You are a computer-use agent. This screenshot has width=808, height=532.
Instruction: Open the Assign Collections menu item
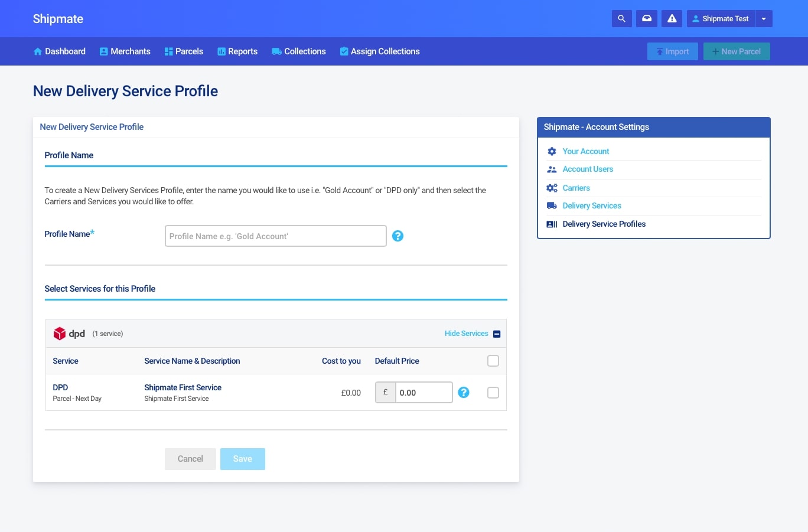(x=380, y=51)
